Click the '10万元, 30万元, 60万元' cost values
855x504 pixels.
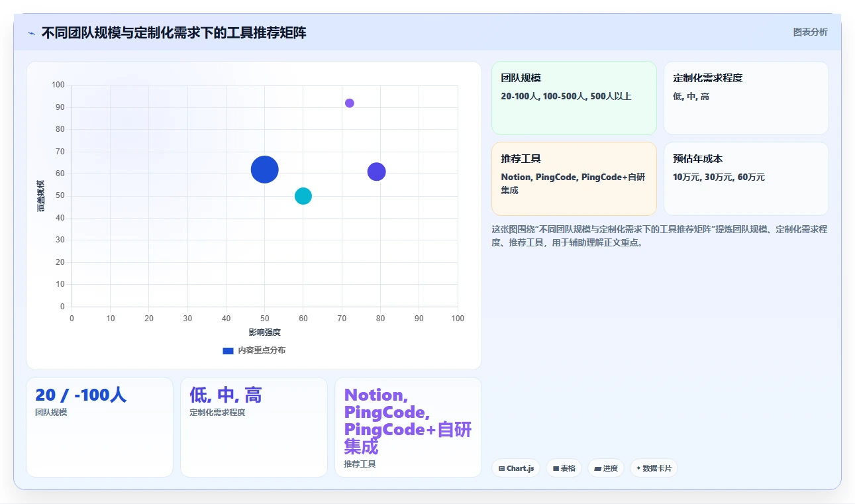click(719, 177)
